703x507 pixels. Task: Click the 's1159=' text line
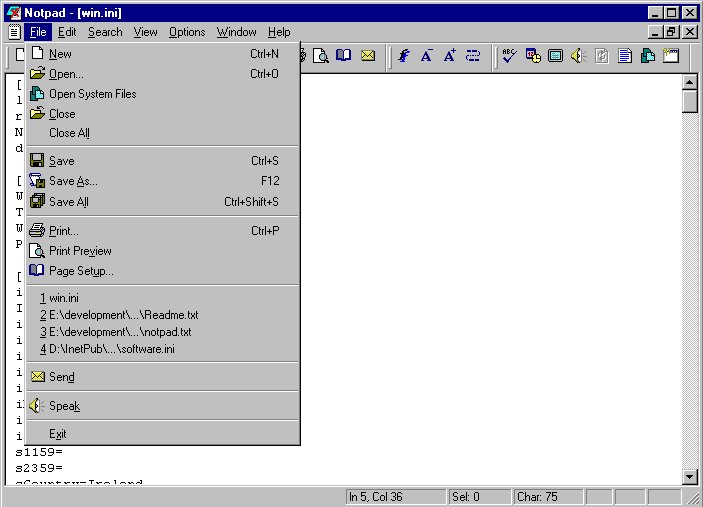(x=39, y=452)
